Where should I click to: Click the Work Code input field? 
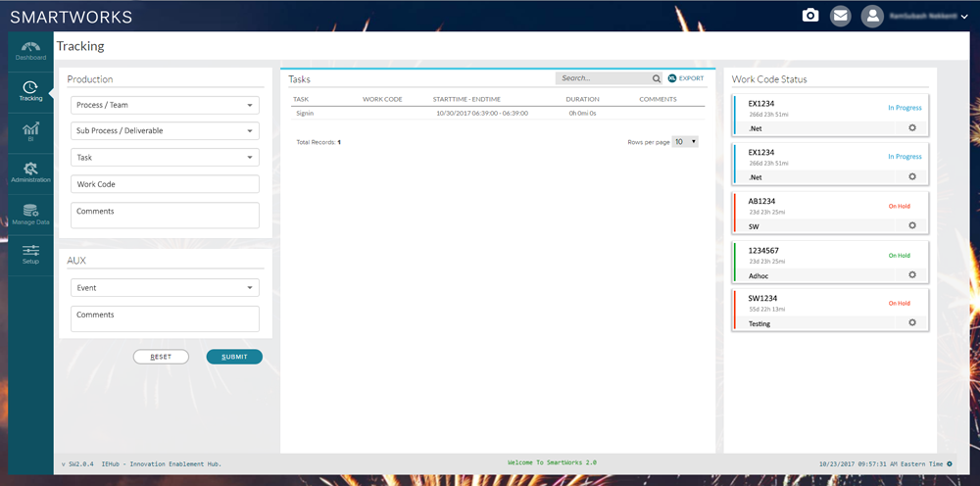(x=165, y=184)
